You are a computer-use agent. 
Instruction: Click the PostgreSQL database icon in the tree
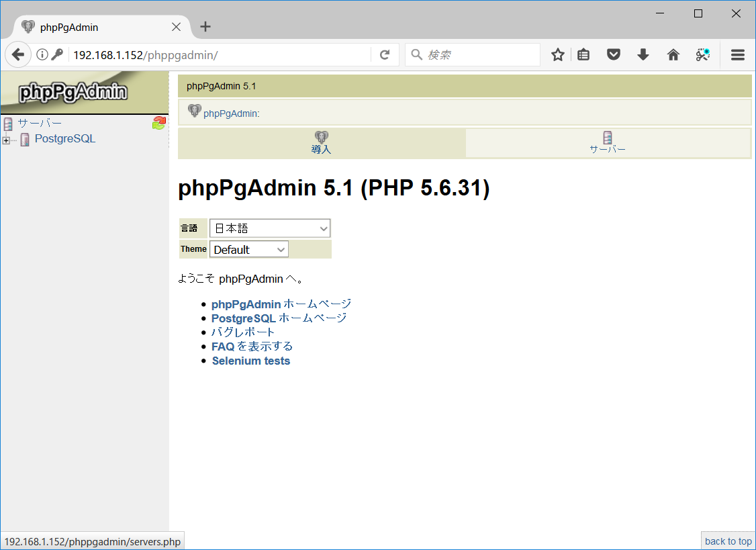click(25, 138)
